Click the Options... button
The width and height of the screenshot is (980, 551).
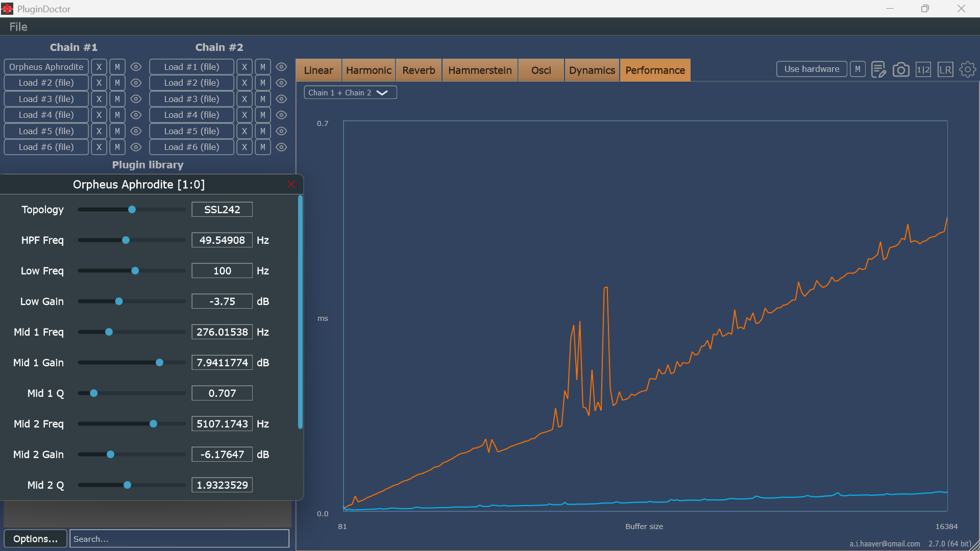pos(35,539)
